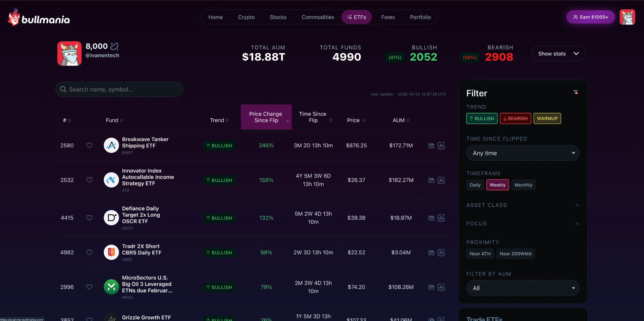
Task: Click the reset filter icon in Filter panel
Action: coord(576,92)
